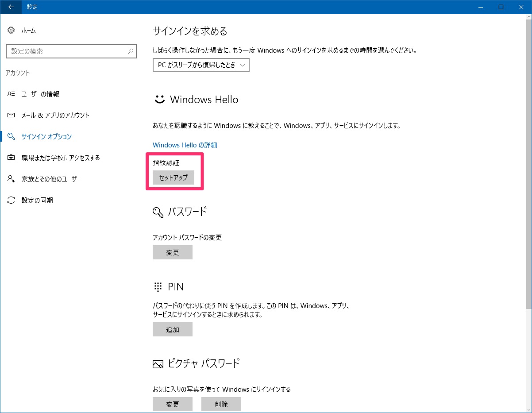Image resolution: width=532 pixels, height=413 pixels.
Task: Click the back arrow in title bar
Action: [11, 7]
